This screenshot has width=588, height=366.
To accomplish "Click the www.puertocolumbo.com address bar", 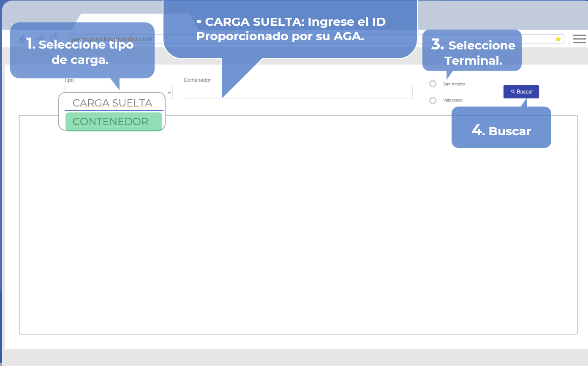I will pyautogui.click(x=316, y=39).
